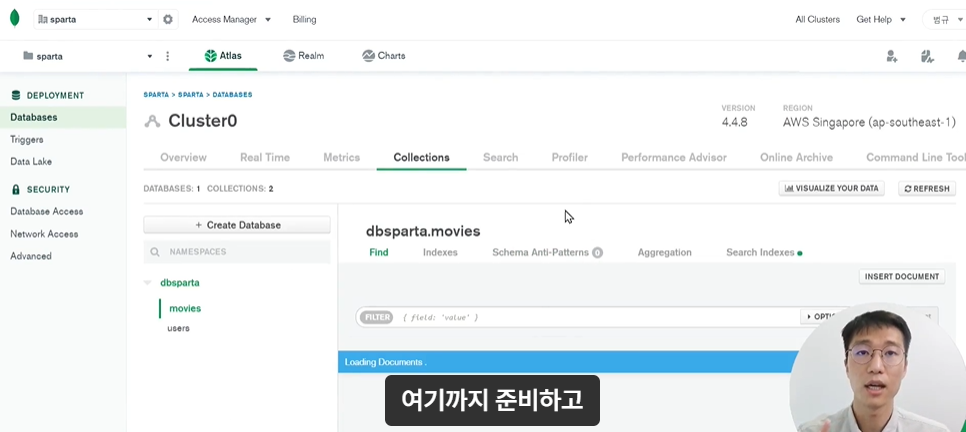The height and width of the screenshot is (432, 966).
Task: Open the Performance Advisor tab
Action: click(674, 157)
